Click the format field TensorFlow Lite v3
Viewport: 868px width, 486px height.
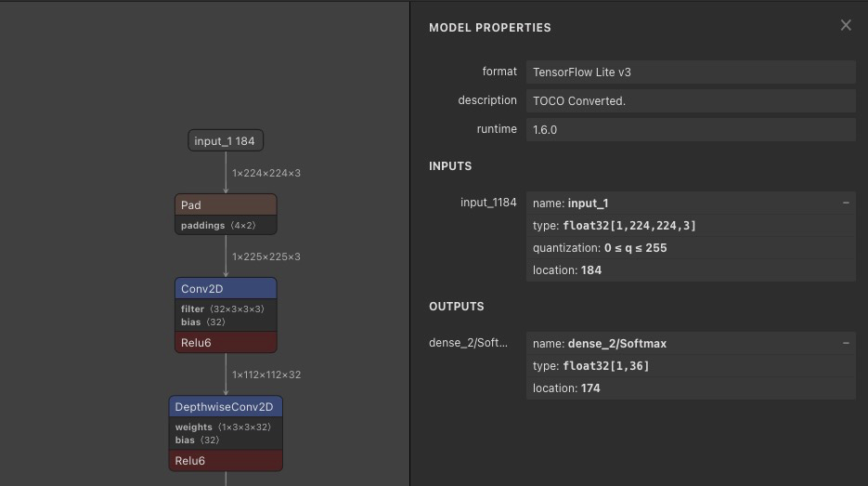690,72
